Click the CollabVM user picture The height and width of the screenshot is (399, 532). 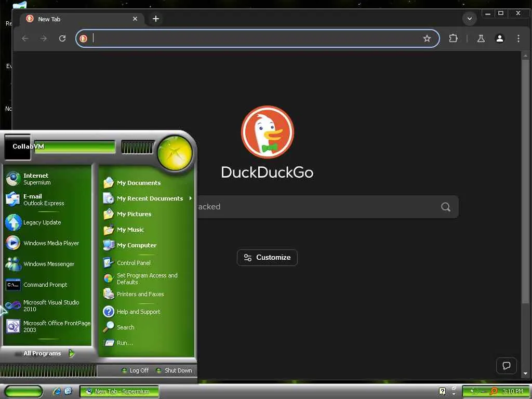pyautogui.click(x=17, y=147)
